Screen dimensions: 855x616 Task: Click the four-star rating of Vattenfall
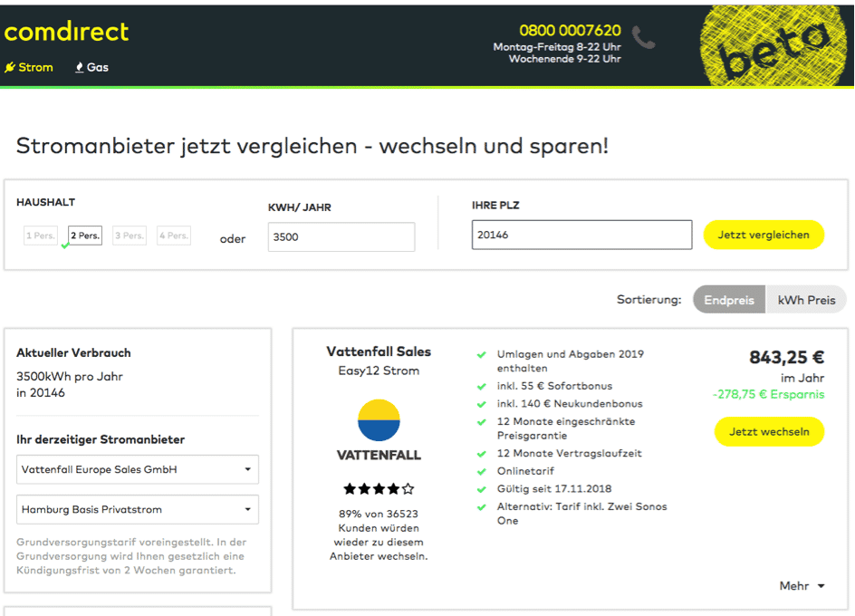[x=379, y=489]
